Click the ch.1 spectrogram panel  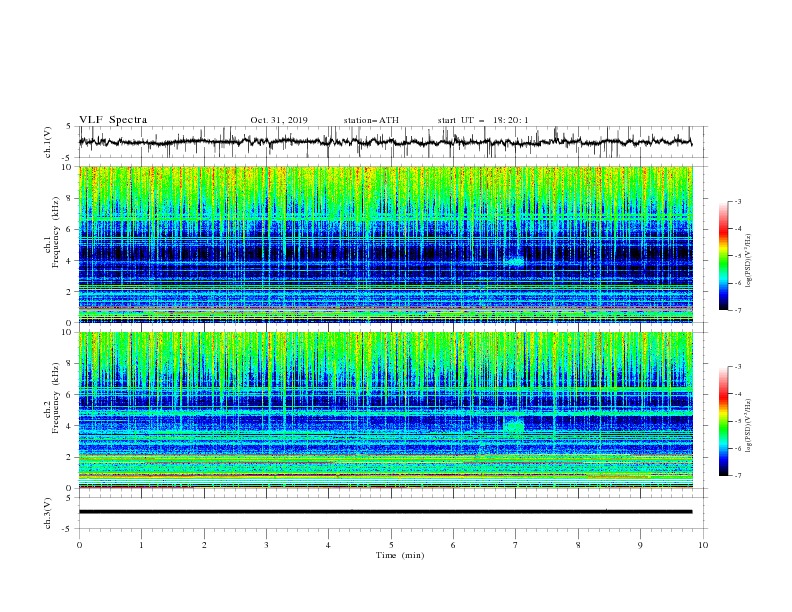pos(385,244)
